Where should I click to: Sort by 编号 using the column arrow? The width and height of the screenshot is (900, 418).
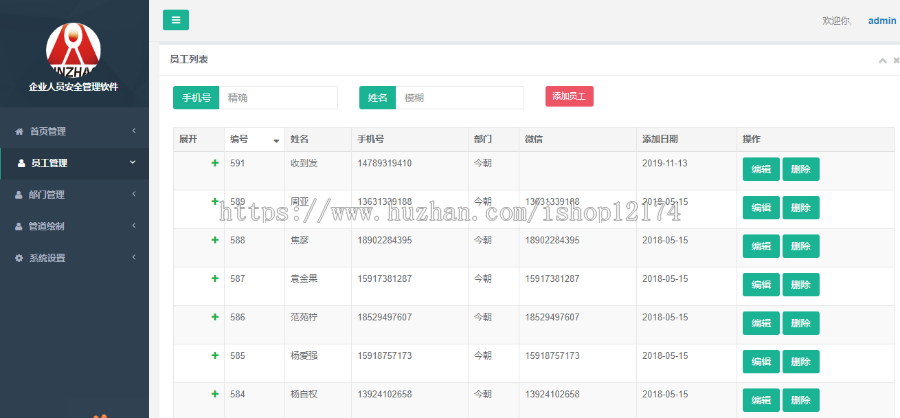[276, 141]
